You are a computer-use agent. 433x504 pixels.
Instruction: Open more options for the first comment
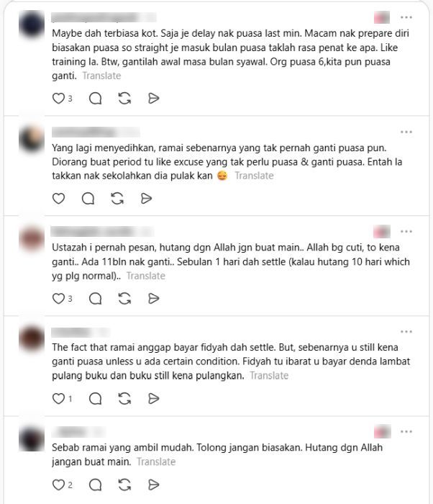click(406, 17)
